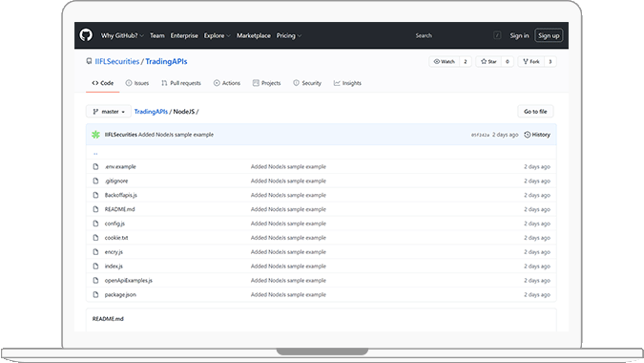The width and height of the screenshot is (644, 363).
Task: Switch to the Code tab
Action: pos(103,83)
